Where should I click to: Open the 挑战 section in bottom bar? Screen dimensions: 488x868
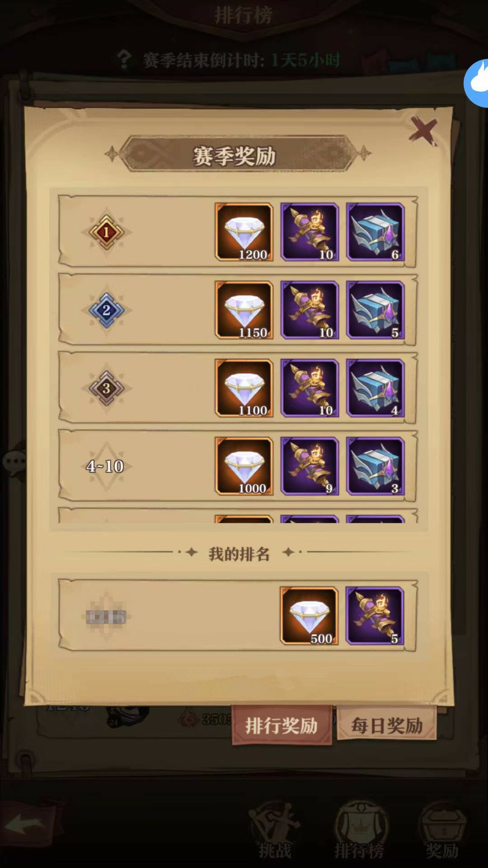tap(275, 830)
